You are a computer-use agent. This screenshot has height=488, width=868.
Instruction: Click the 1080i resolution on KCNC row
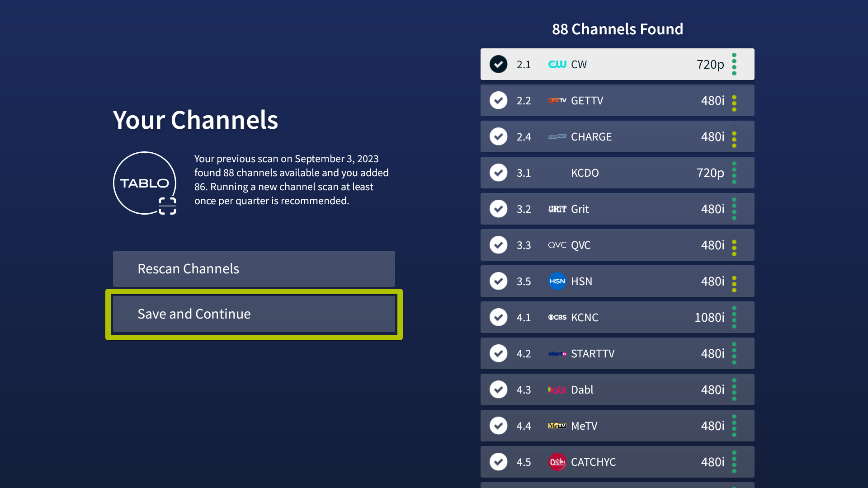tap(709, 317)
